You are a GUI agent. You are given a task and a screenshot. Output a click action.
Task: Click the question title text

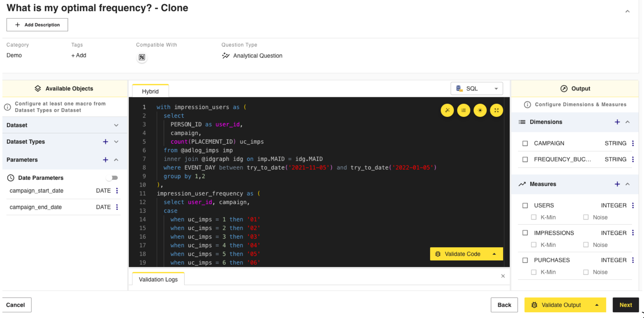(97, 8)
